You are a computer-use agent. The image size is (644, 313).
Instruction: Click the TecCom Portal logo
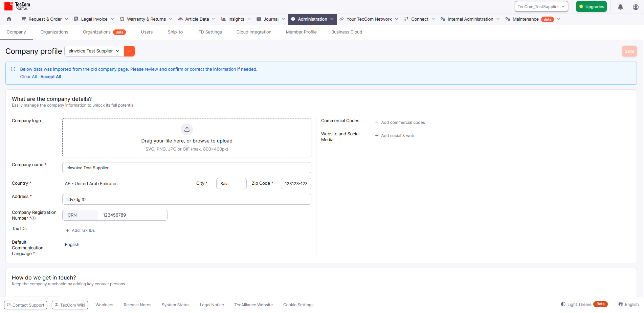click(x=17, y=6)
